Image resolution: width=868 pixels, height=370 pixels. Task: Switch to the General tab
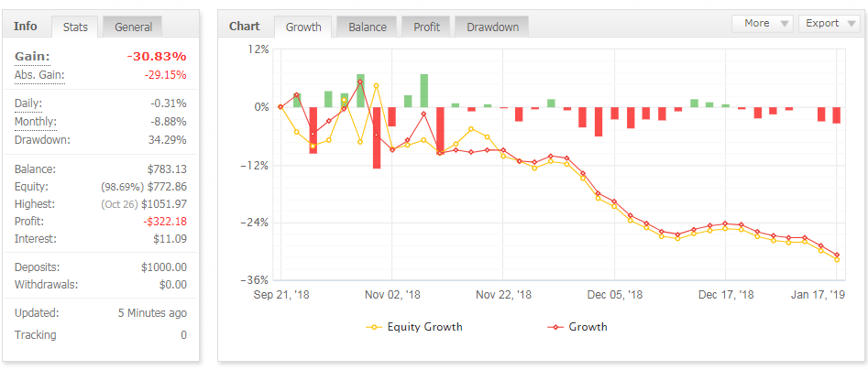(133, 27)
